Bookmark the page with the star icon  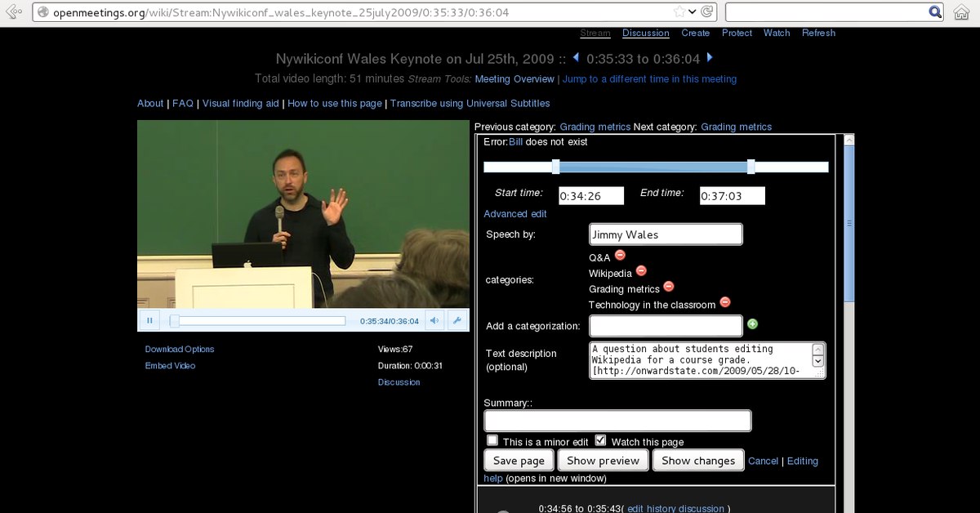(x=679, y=12)
